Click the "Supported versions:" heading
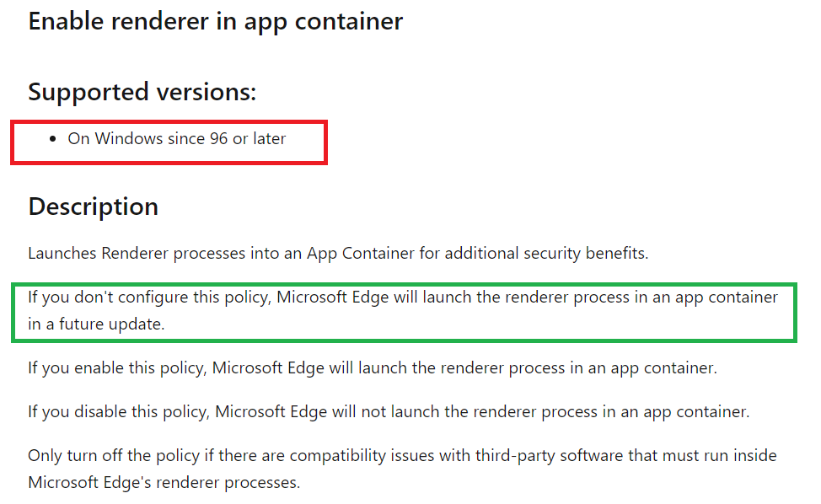Viewport: 821px width, 504px height. coord(142,91)
